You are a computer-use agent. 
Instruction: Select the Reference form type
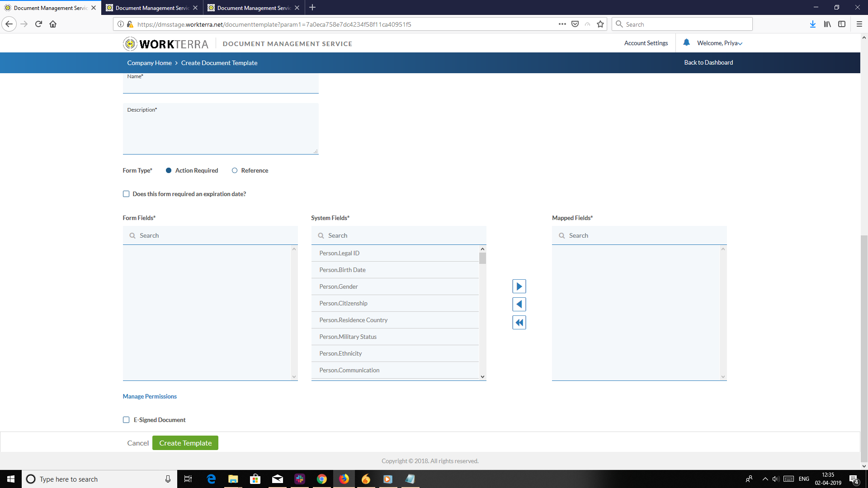point(235,170)
